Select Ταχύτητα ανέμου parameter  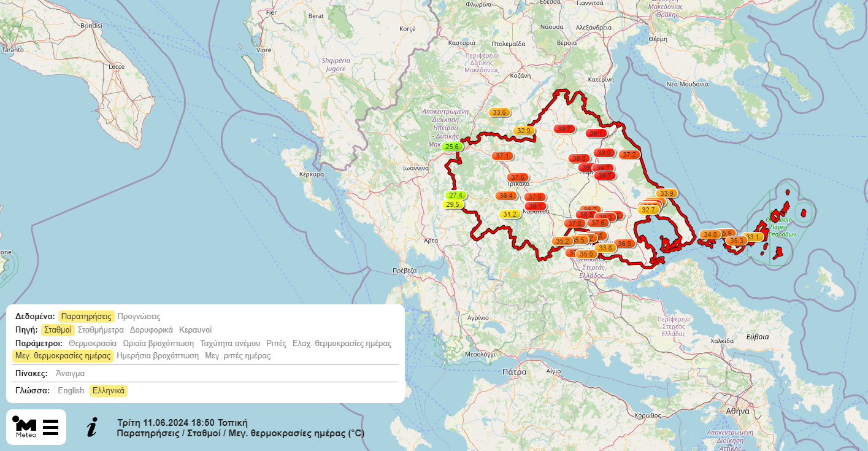230,344
